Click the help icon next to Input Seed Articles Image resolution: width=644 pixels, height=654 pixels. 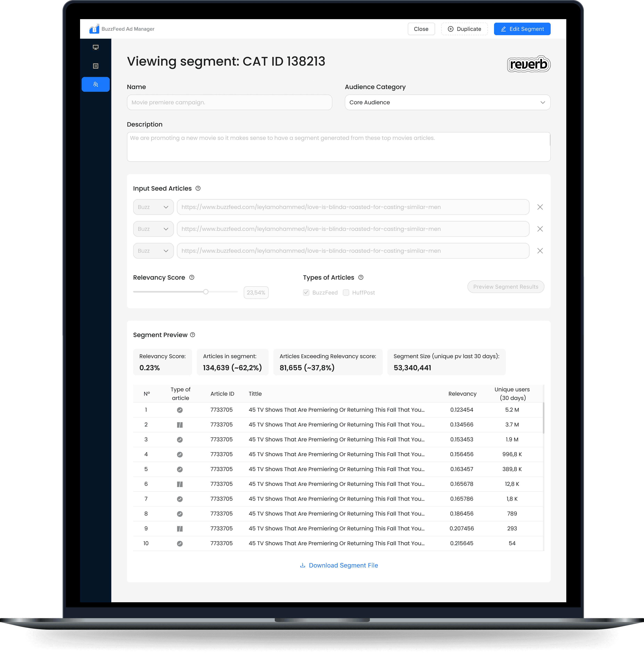[198, 188]
